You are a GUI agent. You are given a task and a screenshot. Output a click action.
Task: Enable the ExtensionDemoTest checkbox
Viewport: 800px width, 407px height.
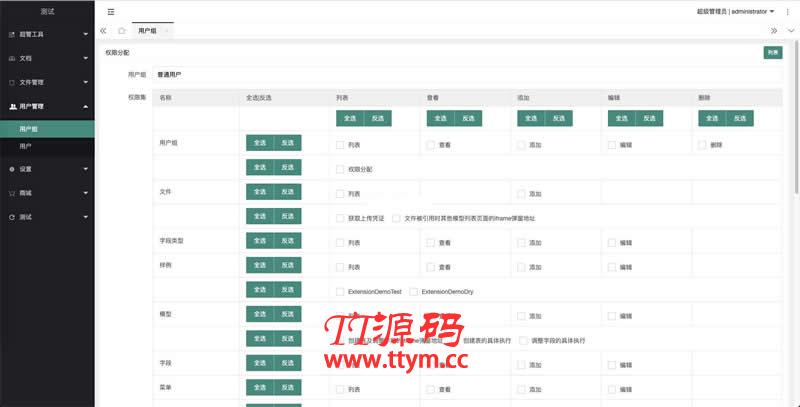(340, 292)
